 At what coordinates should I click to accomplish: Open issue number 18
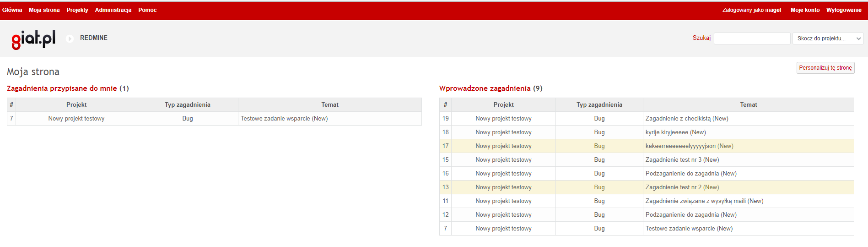tap(445, 132)
